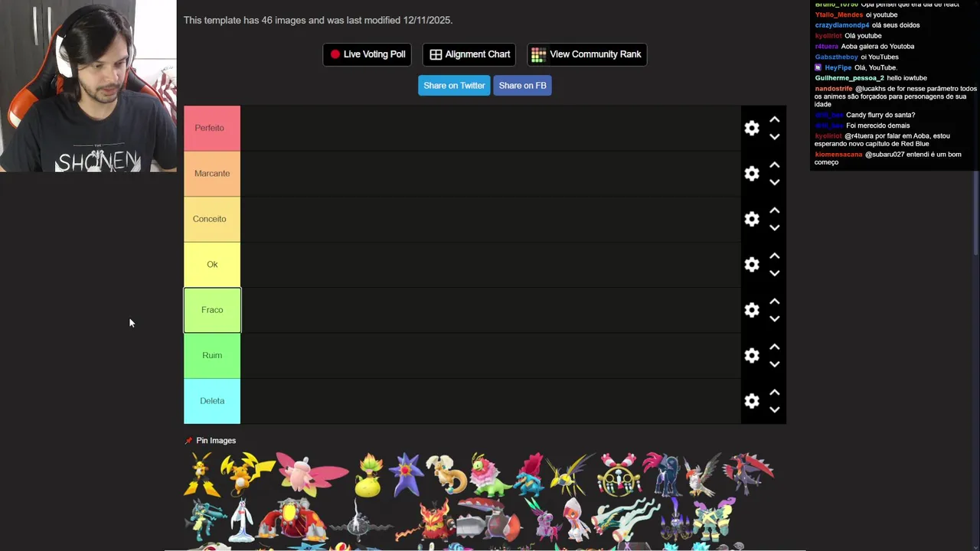980x551 pixels.
Task: Move Fraco row down with arrow
Action: (x=775, y=319)
